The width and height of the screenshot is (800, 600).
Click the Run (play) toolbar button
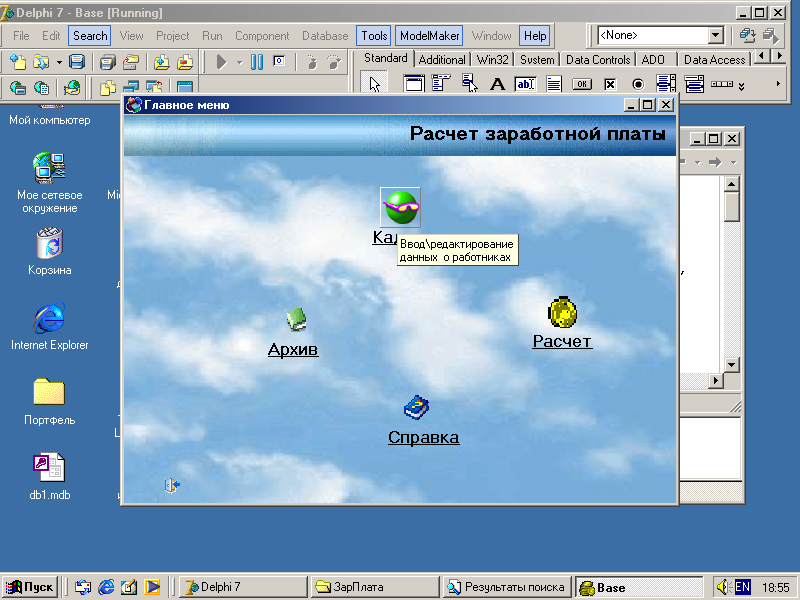[221, 62]
